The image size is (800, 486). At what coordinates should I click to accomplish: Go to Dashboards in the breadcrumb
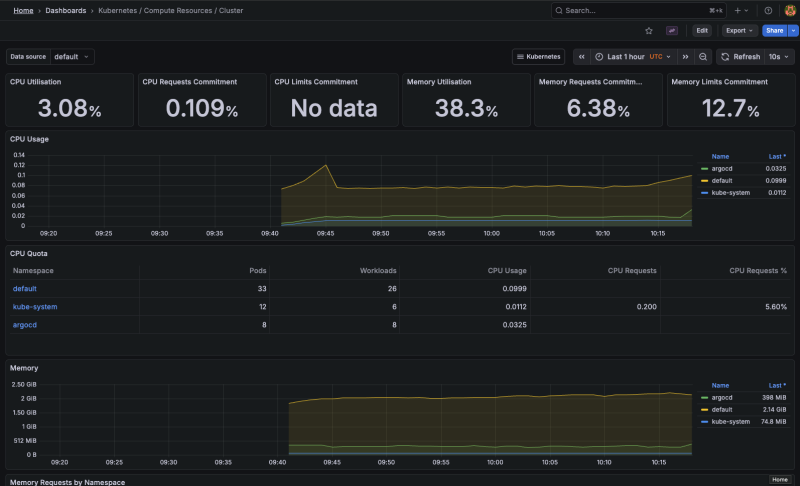(65, 10)
